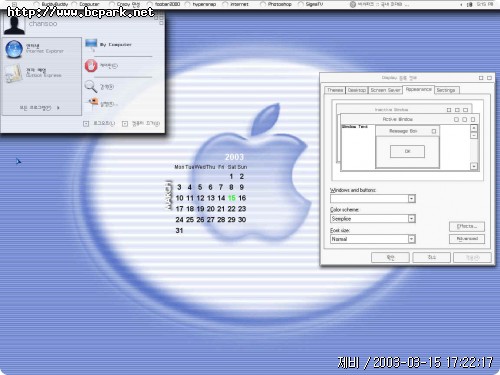This screenshot has height=375, width=500.
Task: Click the Advanced button
Action: [x=467, y=239]
